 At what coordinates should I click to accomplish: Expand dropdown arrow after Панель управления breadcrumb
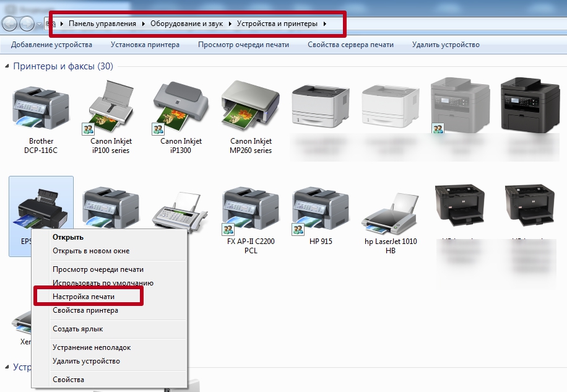tap(144, 24)
